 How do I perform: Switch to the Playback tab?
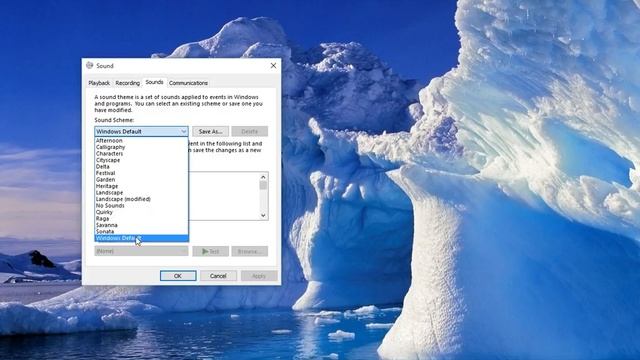[x=99, y=83]
